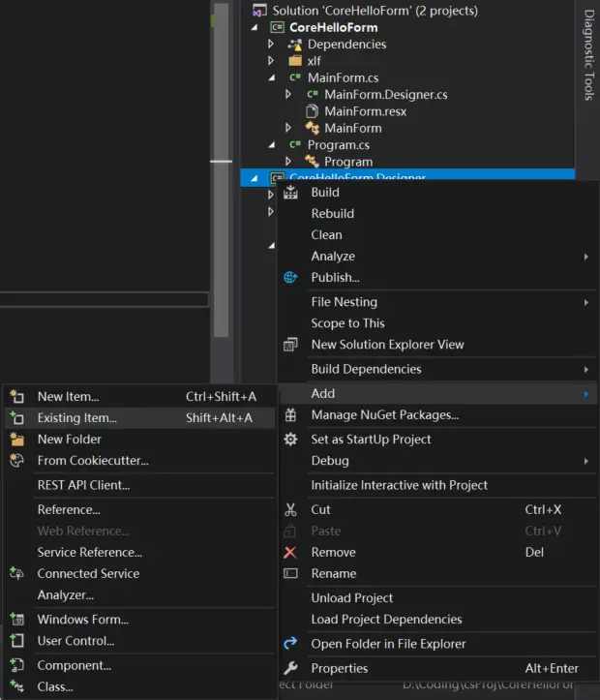Expand the xlf folder

tap(270, 60)
